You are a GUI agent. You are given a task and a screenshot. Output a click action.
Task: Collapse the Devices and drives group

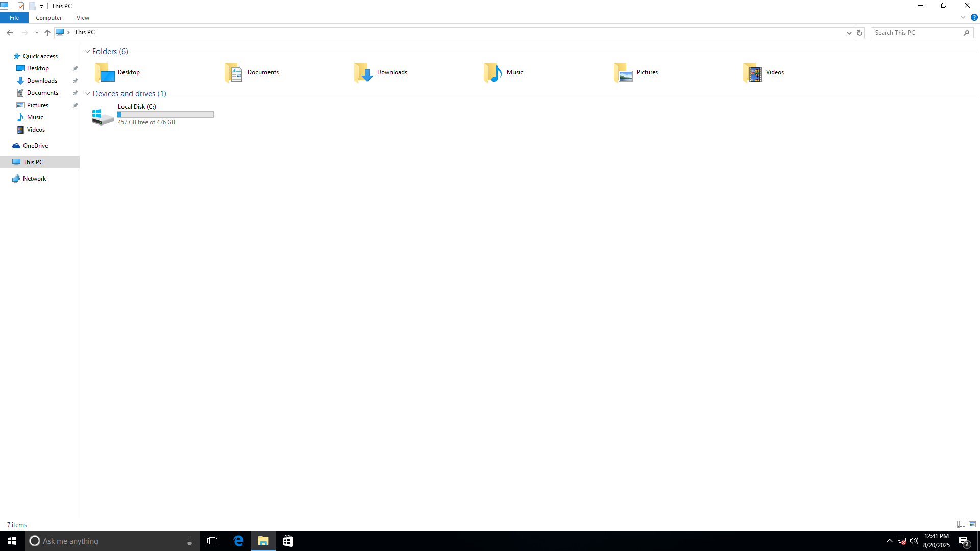87,94
